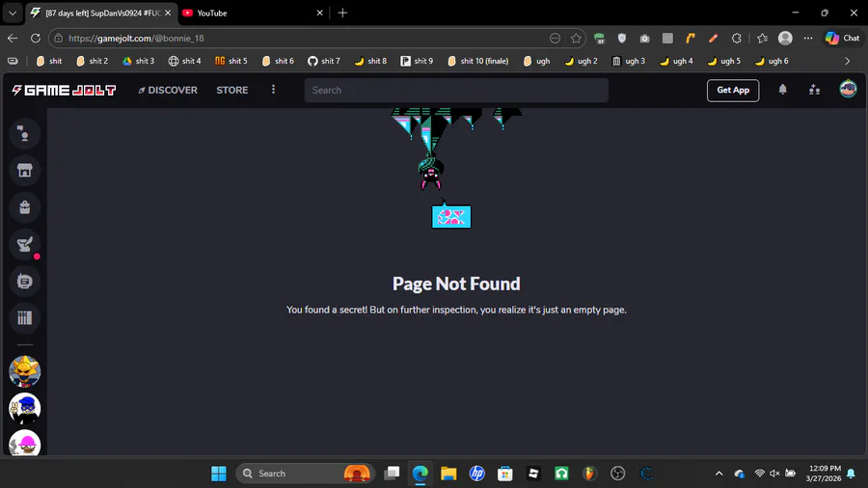Open the 'shit' bookmark
The width and height of the screenshot is (868, 488).
(x=49, y=61)
